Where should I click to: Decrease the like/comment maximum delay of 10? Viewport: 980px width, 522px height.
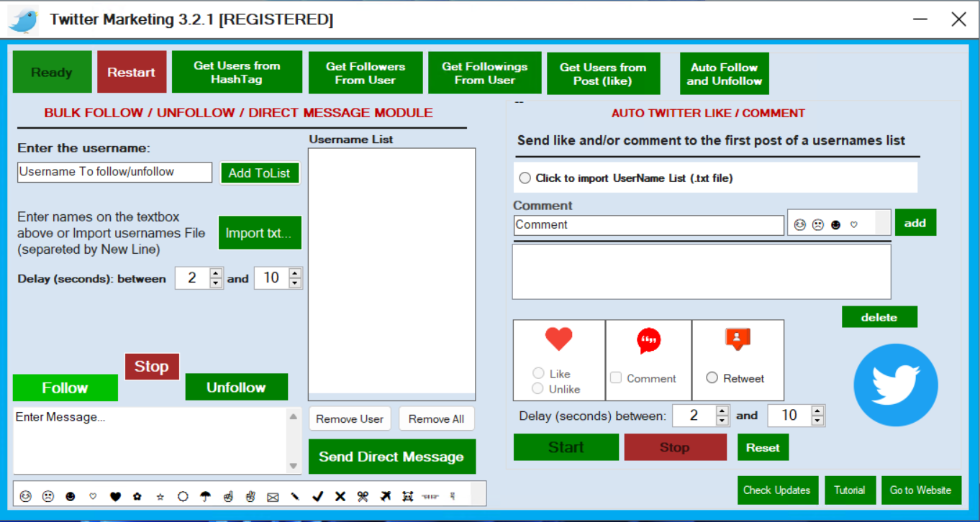click(x=817, y=420)
